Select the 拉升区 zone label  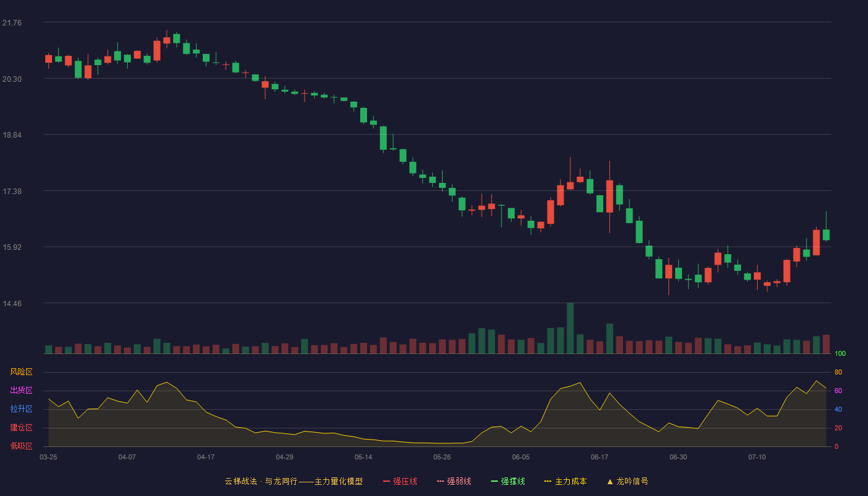21,409
